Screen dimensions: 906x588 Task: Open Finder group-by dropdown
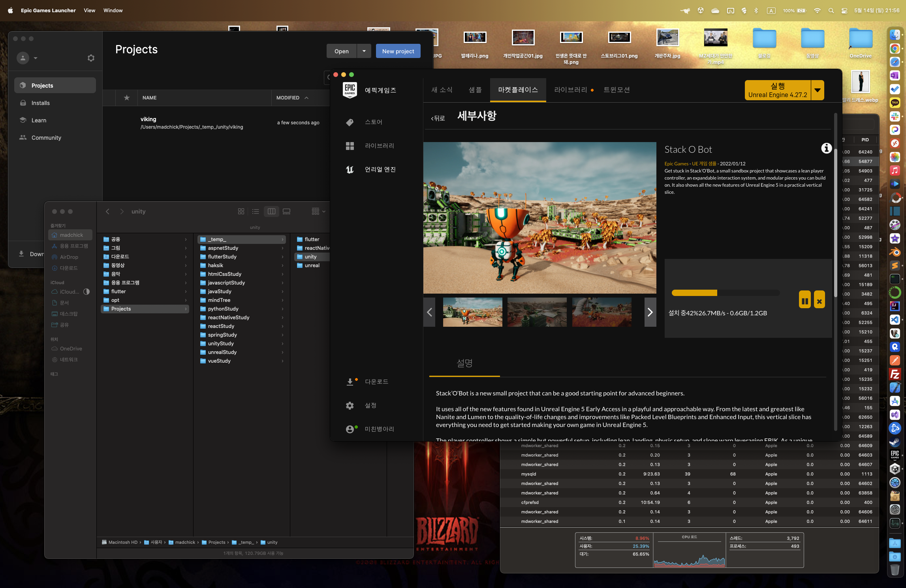[318, 212]
